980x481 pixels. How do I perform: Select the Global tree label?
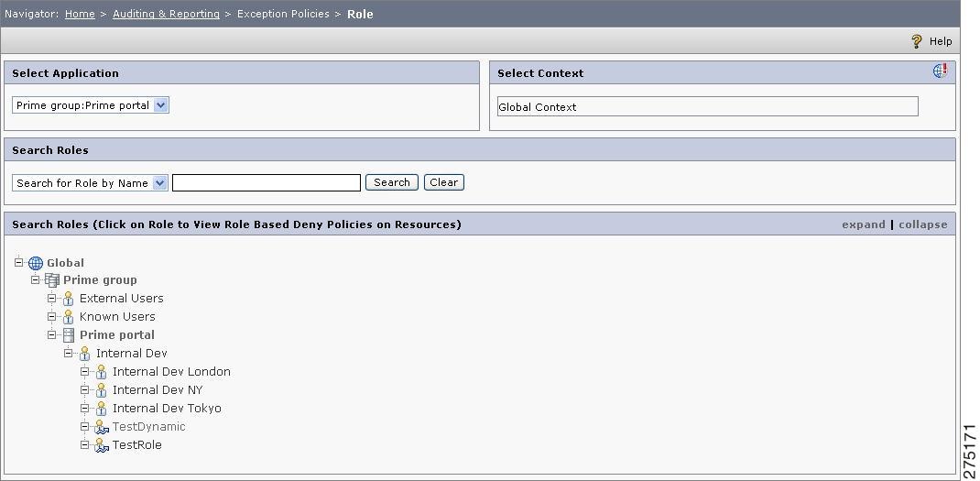(x=66, y=263)
